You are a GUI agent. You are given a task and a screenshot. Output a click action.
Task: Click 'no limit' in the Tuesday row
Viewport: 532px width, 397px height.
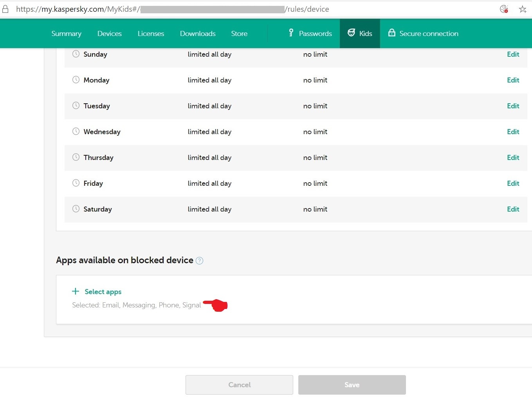tap(315, 106)
